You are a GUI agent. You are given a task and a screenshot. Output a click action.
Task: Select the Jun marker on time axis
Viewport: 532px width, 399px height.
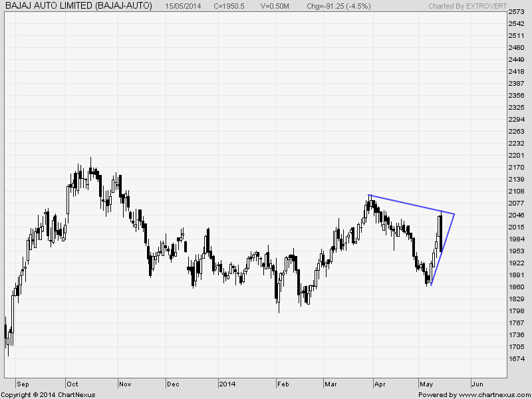click(477, 384)
